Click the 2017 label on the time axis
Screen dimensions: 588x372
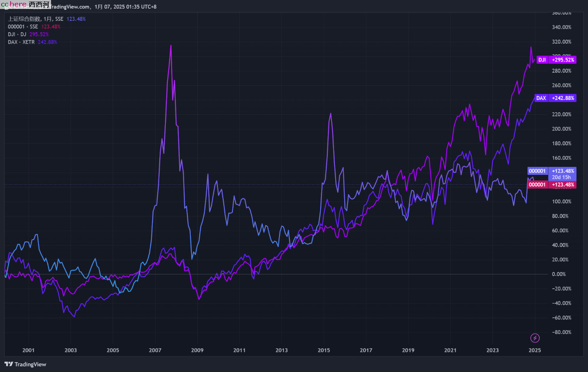point(366,350)
